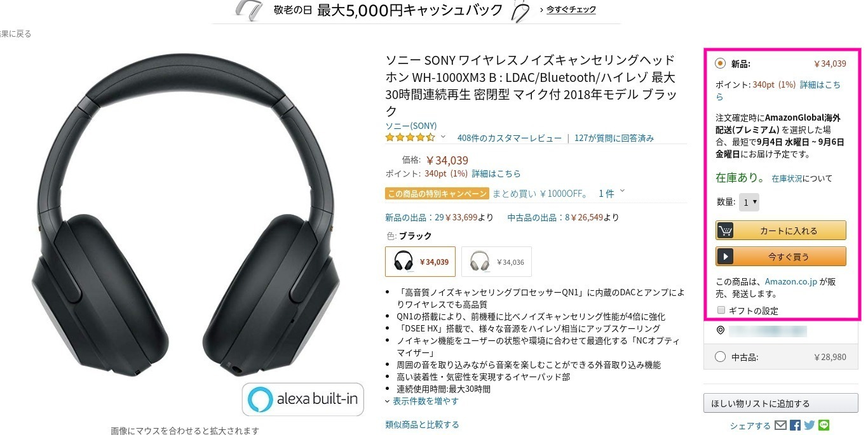Share product via LINE icon
Image resolution: width=868 pixels, height=435 pixels.
tap(824, 425)
